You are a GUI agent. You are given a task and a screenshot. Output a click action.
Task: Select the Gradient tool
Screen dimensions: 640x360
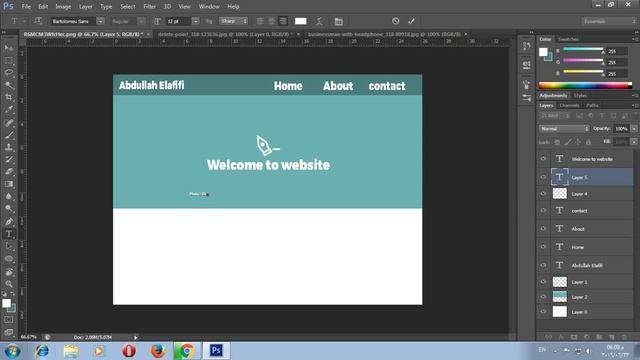click(x=9, y=184)
